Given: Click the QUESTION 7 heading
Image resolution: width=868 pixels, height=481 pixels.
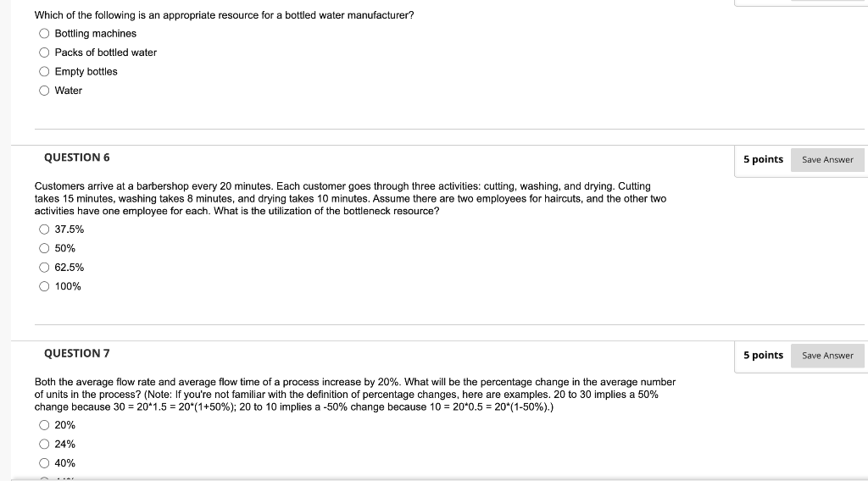Looking at the screenshot, I should click(x=77, y=353).
